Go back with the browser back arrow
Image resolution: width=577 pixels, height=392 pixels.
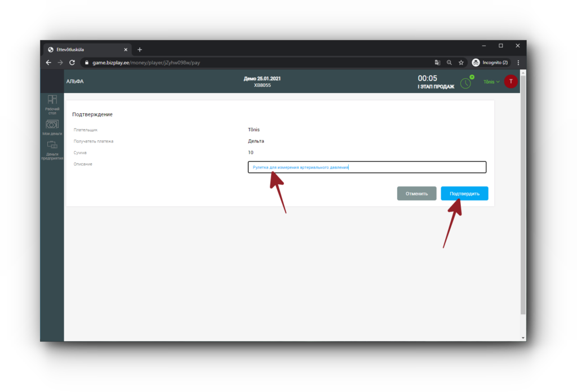tap(48, 63)
